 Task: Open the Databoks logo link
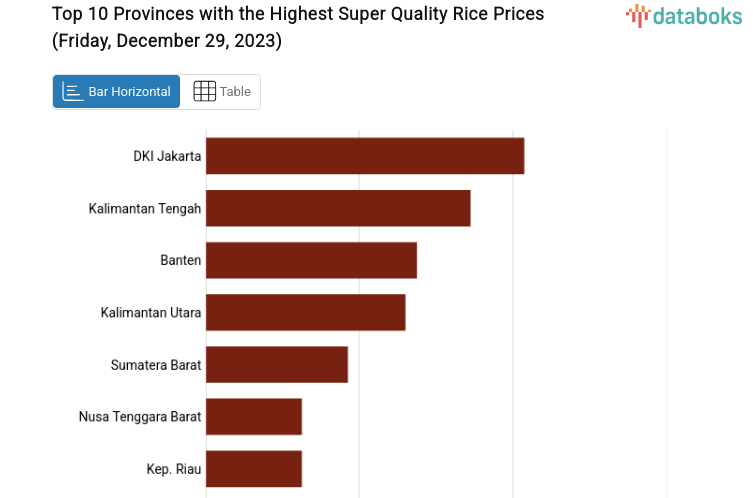point(684,15)
